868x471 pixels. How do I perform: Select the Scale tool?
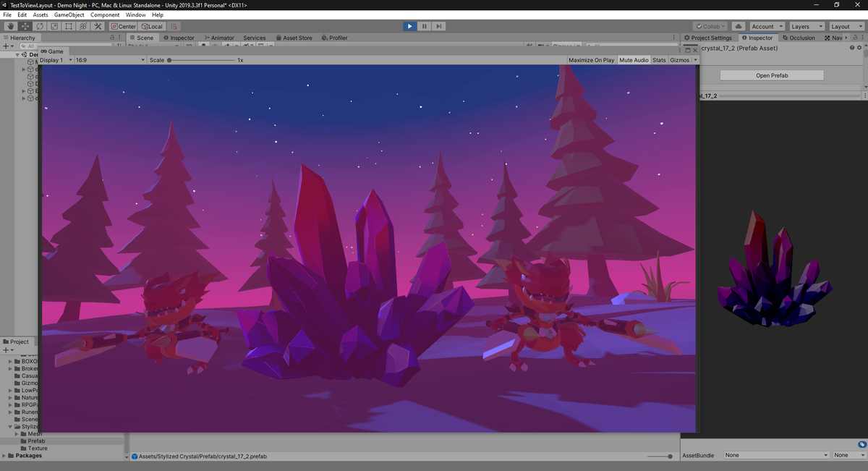54,26
